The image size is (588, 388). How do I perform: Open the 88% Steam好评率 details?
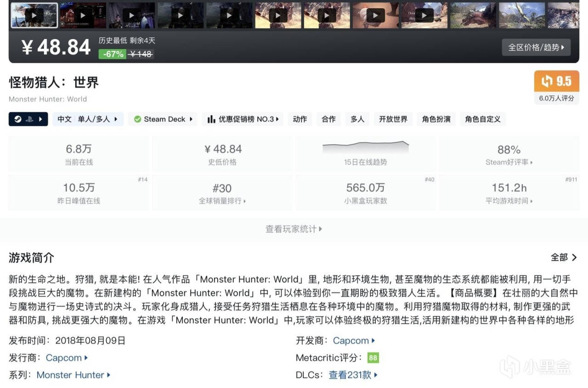pyautogui.click(x=509, y=154)
